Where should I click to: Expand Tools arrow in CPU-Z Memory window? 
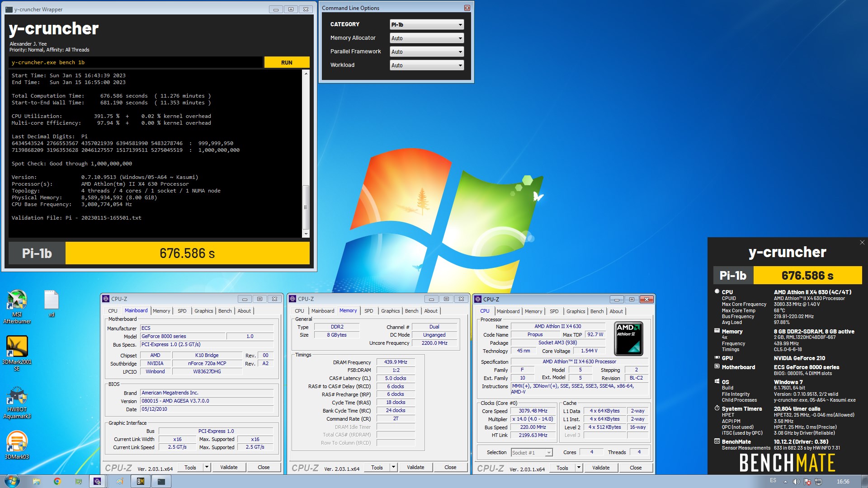[x=393, y=467]
